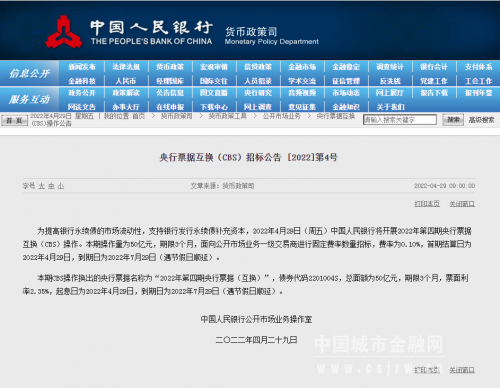500x388 pixels.
Task: Select 关于我们 in the navigation
Action: 390,107
